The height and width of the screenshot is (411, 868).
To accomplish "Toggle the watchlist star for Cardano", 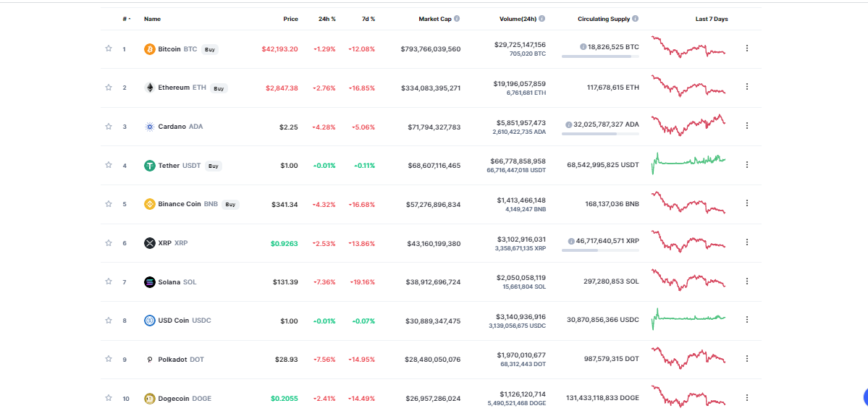I will pyautogui.click(x=109, y=126).
